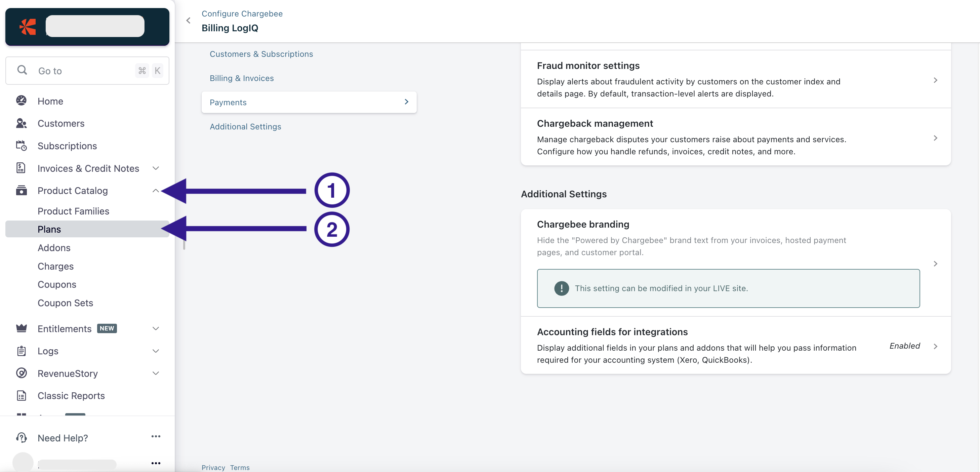The height and width of the screenshot is (472, 980).
Task: Click the Product Catalog box icon
Action: [21, 190]
